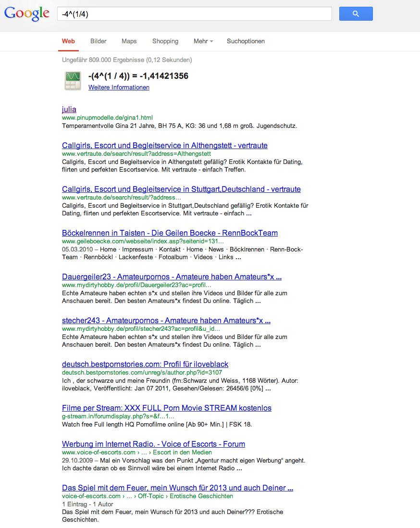
Task: Click the text 1 Eintrag - 1 Autor
Action: (87, 504)
